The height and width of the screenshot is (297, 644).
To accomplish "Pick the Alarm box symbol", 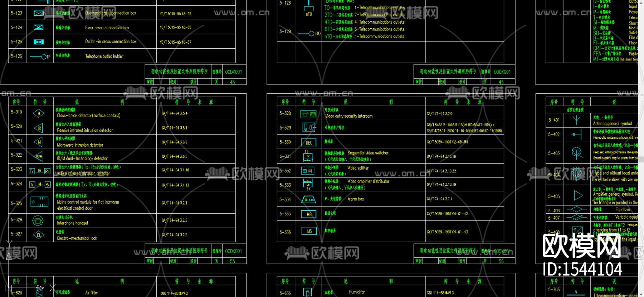I will pyautogui.click(x=308, y=200).
